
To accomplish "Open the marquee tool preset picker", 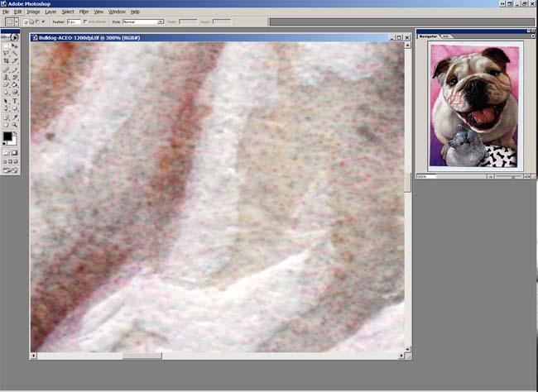I will coord(12,22).
